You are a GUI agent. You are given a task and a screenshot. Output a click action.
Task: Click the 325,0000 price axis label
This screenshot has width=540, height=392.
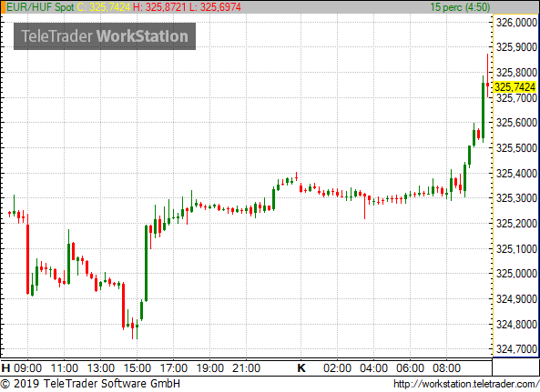(x=516, y=274)
